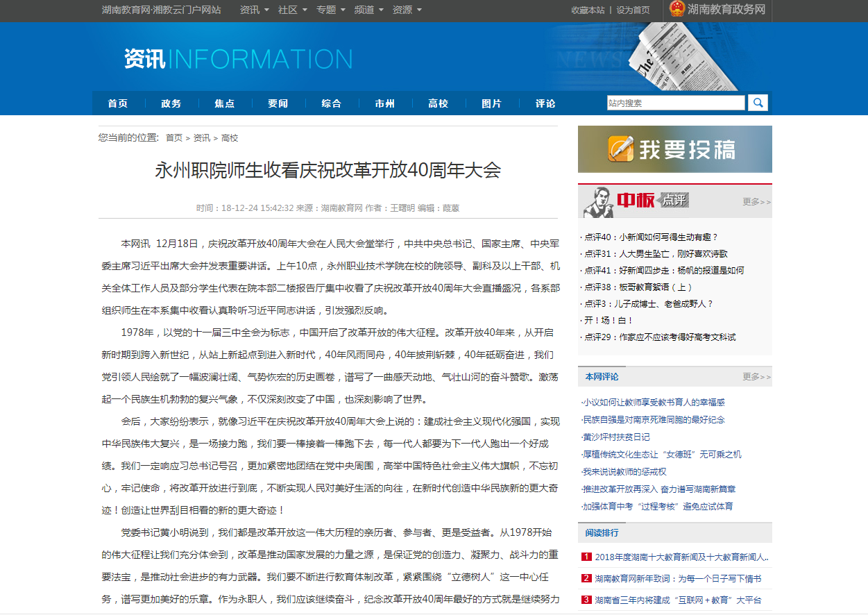Click the 站内搜索 search input field

(x=675, y=103)
